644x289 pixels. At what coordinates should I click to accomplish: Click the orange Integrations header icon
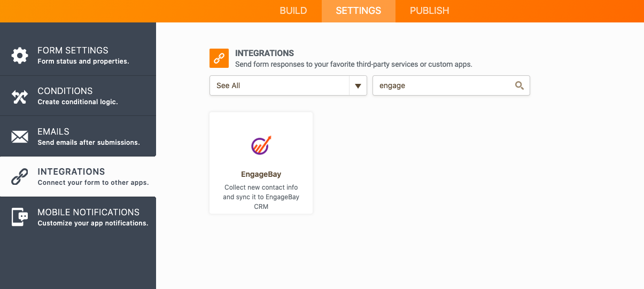click(219, 58)
